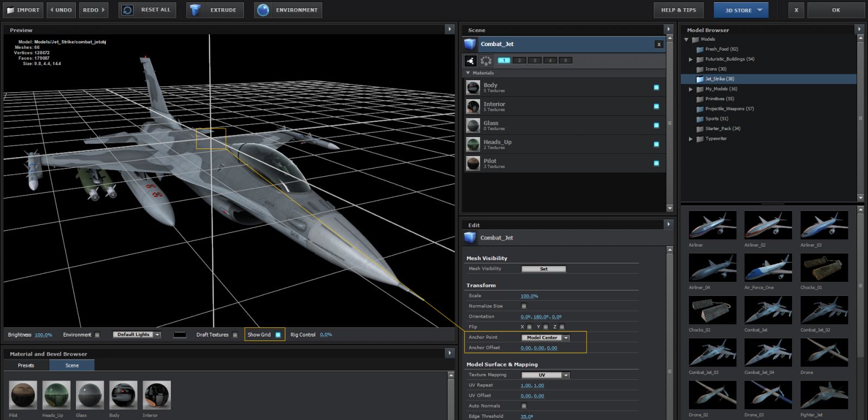The height and width of the screenshot is (420, 868).
Task: Select the Glass material sphere in Scene panel
Action: 473,125
